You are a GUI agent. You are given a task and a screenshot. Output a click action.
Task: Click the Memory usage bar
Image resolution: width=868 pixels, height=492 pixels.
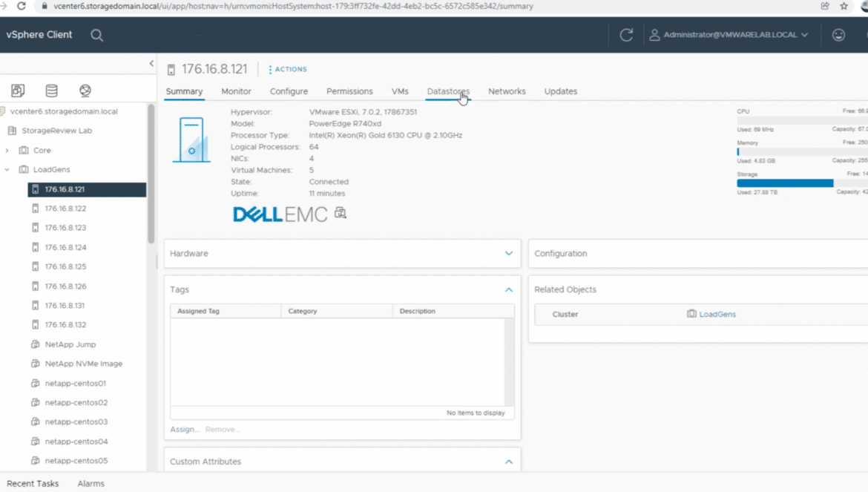pyautogui.click(x=802, y=151)
